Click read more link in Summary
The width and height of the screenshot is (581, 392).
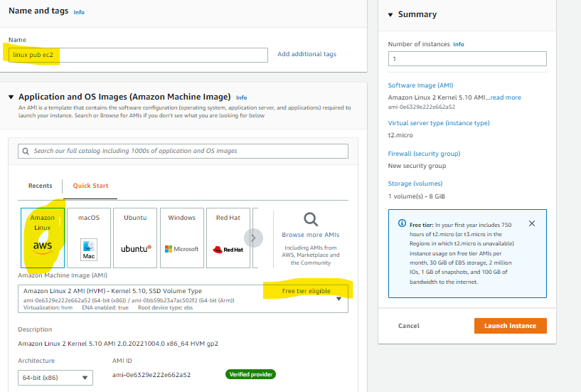(x=506, y=97)
